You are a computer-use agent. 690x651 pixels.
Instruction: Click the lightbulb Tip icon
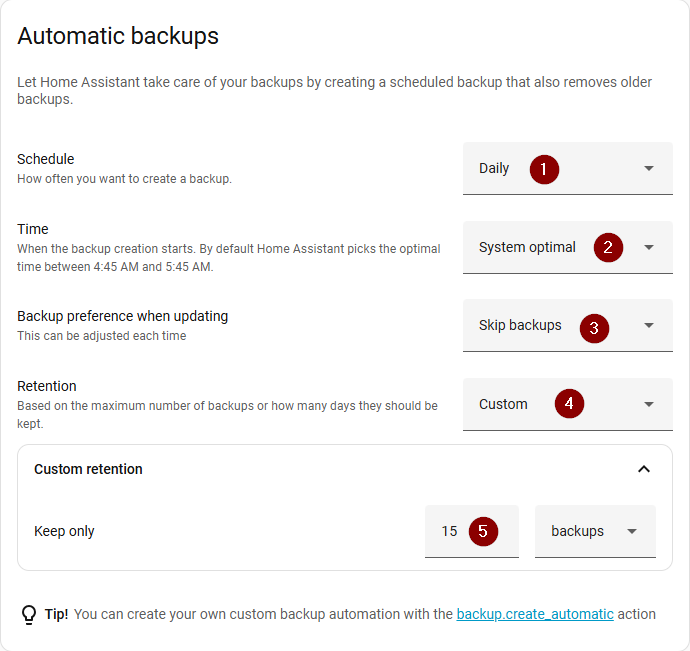pos(29,614)
